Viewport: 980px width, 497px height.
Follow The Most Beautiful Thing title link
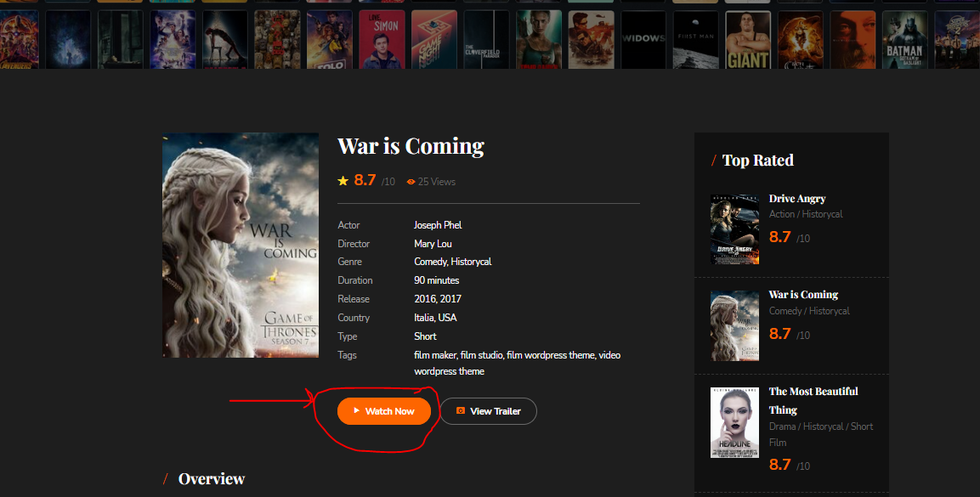tap(813, 400)
